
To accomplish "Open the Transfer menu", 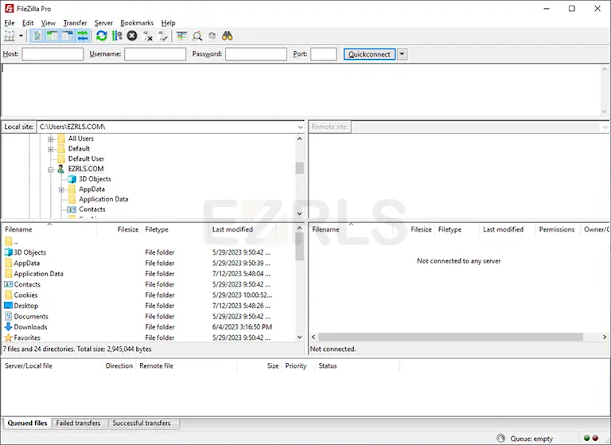I will click(75, 23).
